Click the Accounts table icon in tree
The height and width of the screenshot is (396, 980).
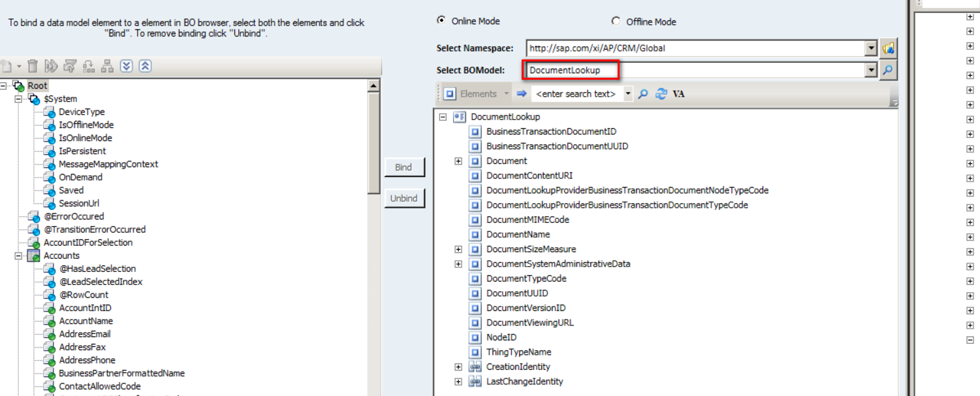[34, 256]
